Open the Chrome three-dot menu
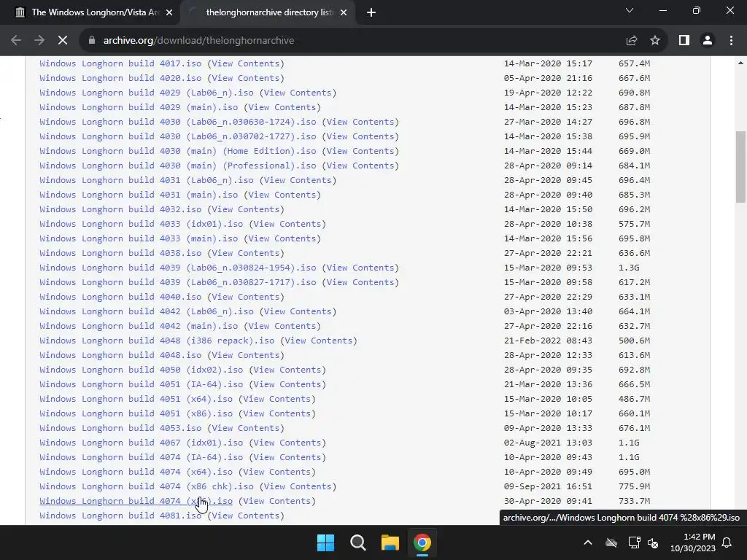 [x=731, y=41]
